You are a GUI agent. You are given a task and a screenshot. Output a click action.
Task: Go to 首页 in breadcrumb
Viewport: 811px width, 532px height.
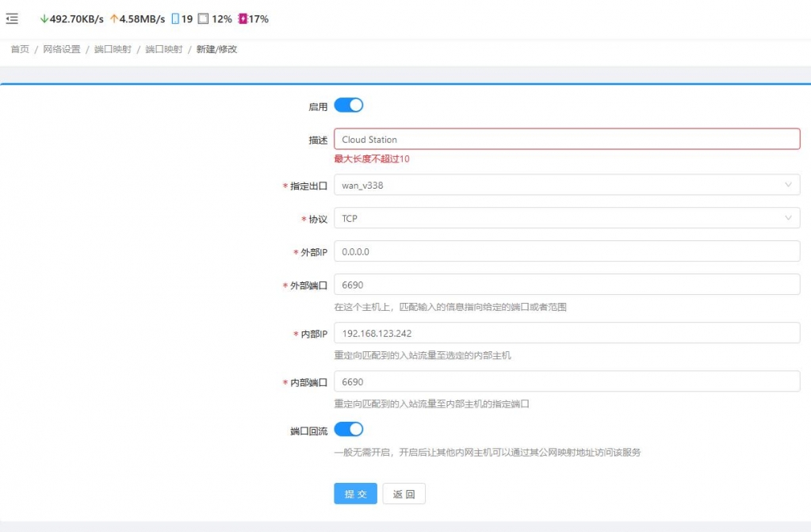point(20,49)
